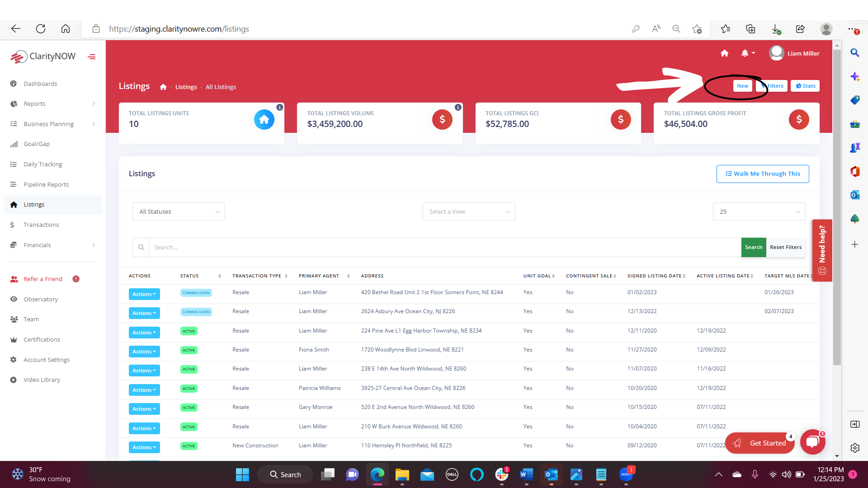Open Certifications in sidebar
The image size is (868, 488).
pyautogui.click(x=42, y=339)
